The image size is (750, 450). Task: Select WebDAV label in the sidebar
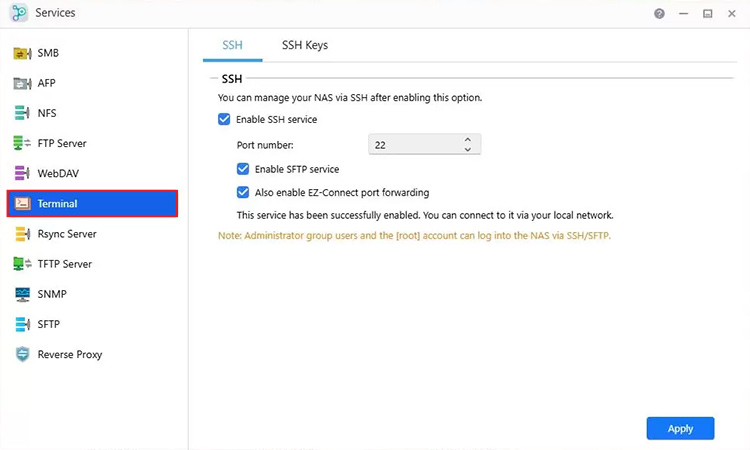coord(58,174)
